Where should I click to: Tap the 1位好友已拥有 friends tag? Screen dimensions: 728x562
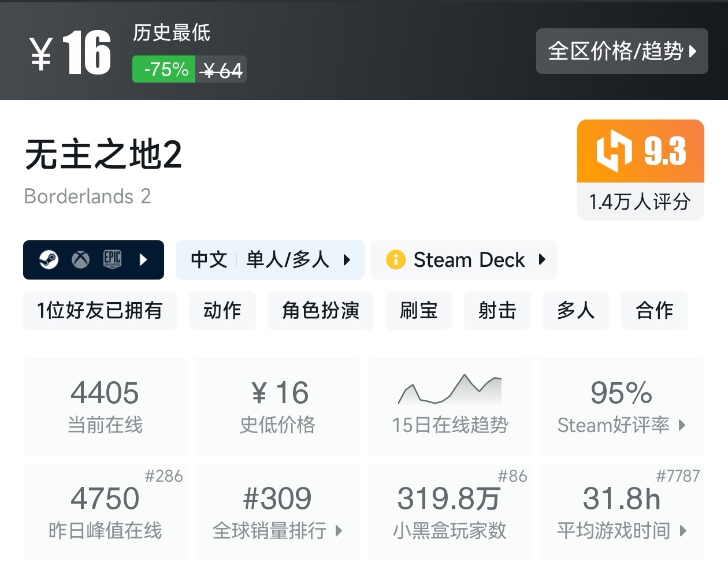pyautogui.click(x=100, y=311)
